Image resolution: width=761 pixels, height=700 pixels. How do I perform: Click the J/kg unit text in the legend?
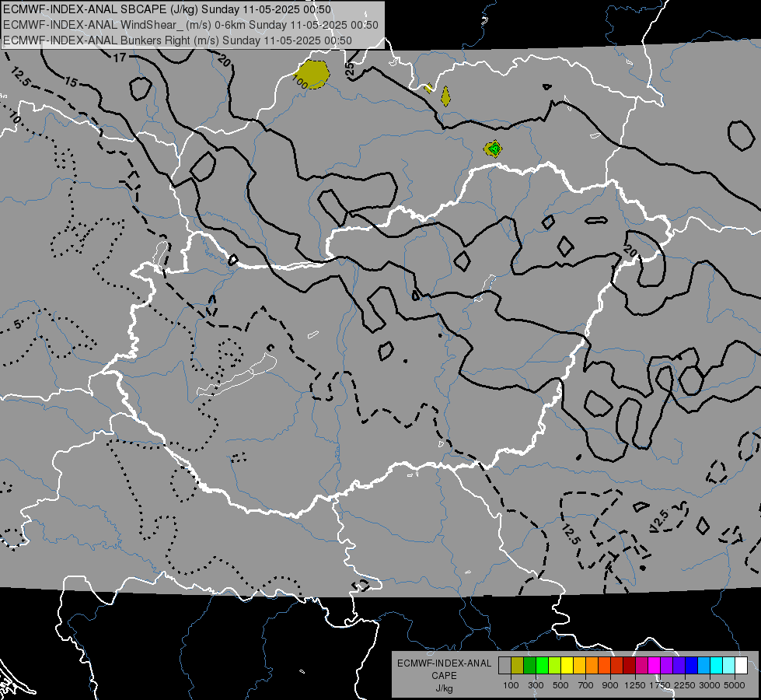pyautogui.click(x=444, y=688)
